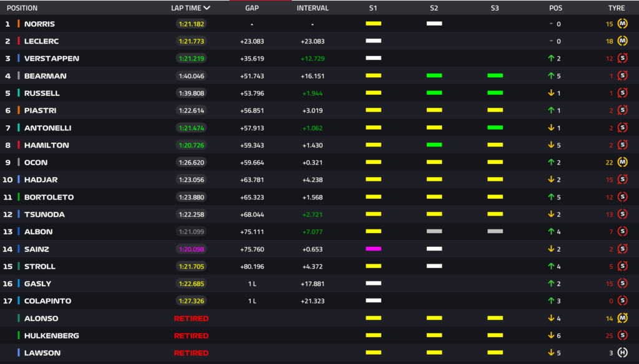Click Lawson's hard tyre icon
Image resolution: width=639 pixels, height=364 pixels.
coord(622,353)
